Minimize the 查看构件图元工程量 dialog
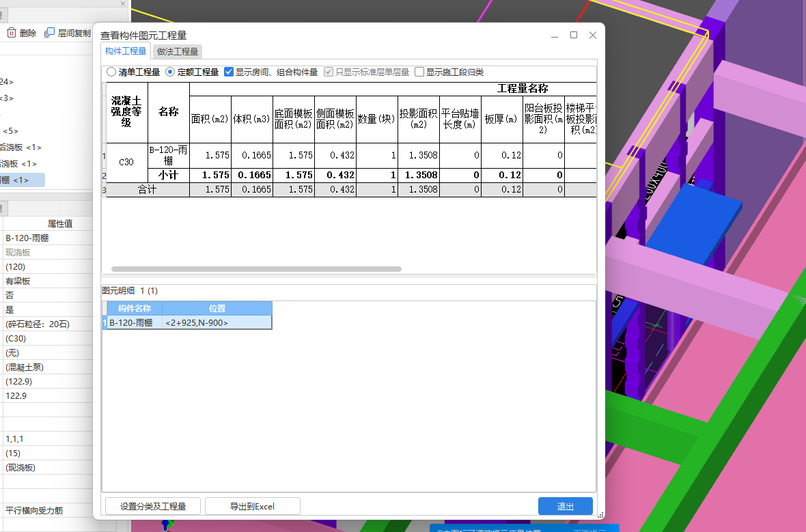Image resolution: width=806 pixels, height=532 pixels. 555,36
